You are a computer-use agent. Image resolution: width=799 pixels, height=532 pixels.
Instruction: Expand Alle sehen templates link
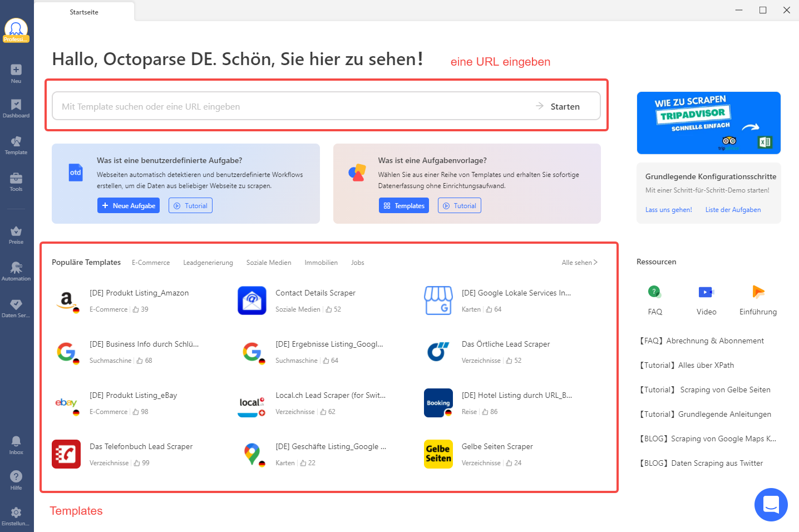[579, 263]
